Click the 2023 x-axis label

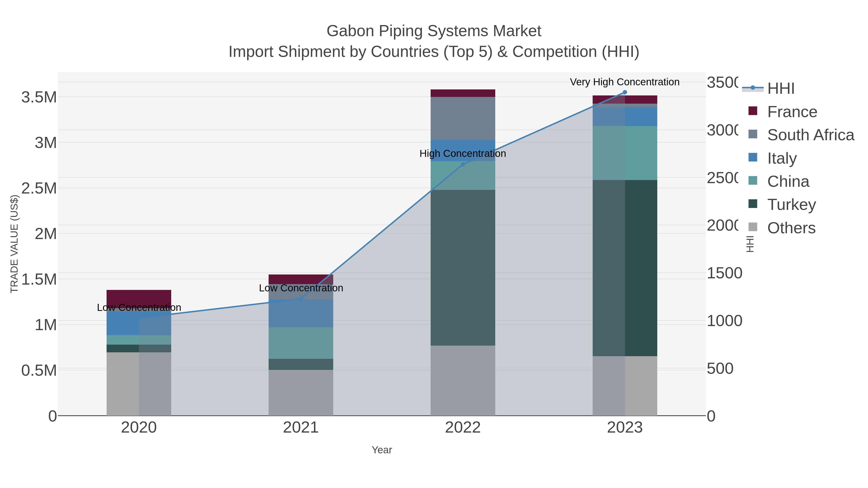click(x=625, y=428)
